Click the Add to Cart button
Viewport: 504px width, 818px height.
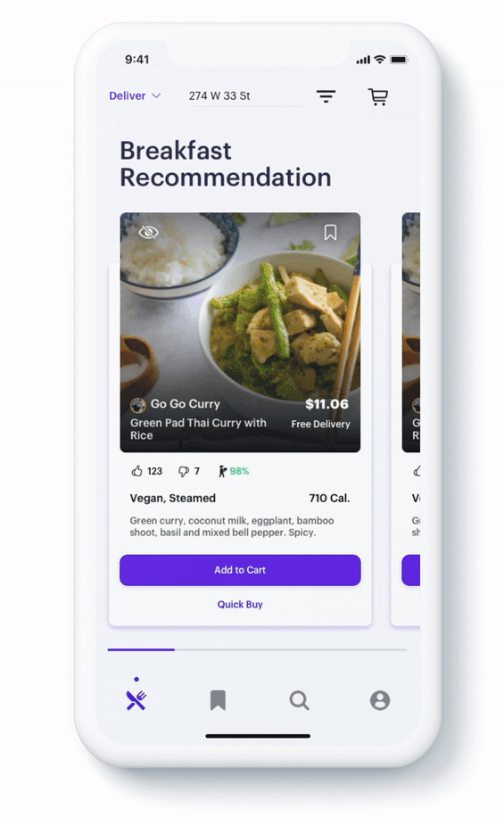tap(240, 570)
